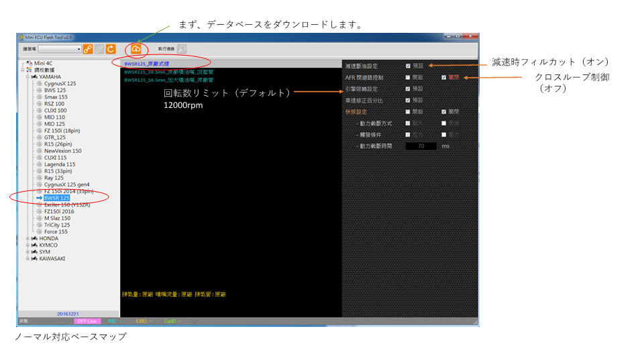The height and width of the screenshot is (362, 644).
Task: Select FZ150i 2016 model
Action: (x=59, y=211)
